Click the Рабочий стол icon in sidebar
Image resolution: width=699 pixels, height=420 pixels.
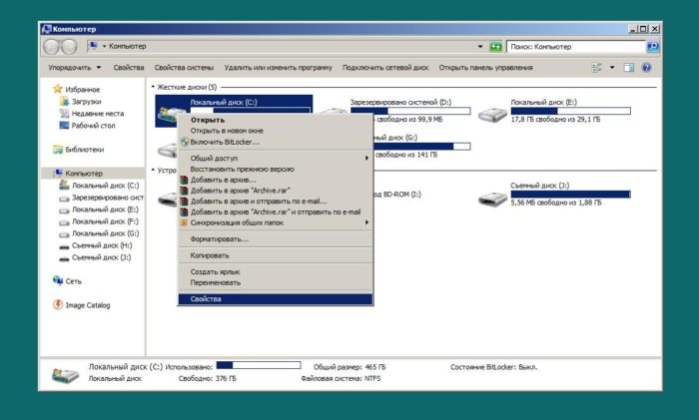(64, 125)
